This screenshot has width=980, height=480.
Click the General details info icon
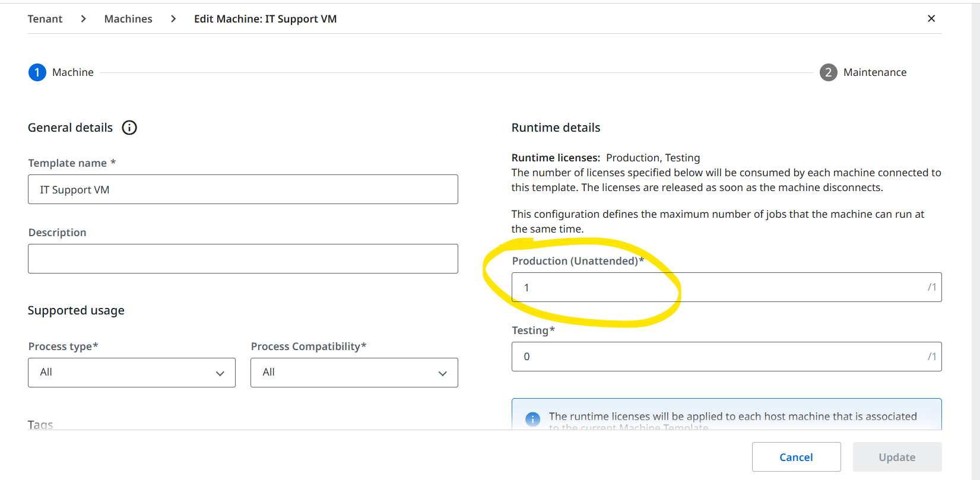click(x=129, y=128)
